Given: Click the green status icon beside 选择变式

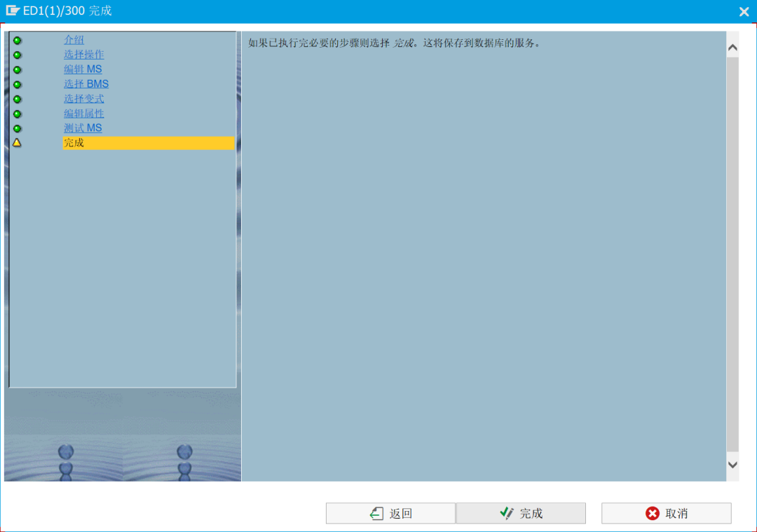Looking at the screenshot, I should click(x=18, y=100).
